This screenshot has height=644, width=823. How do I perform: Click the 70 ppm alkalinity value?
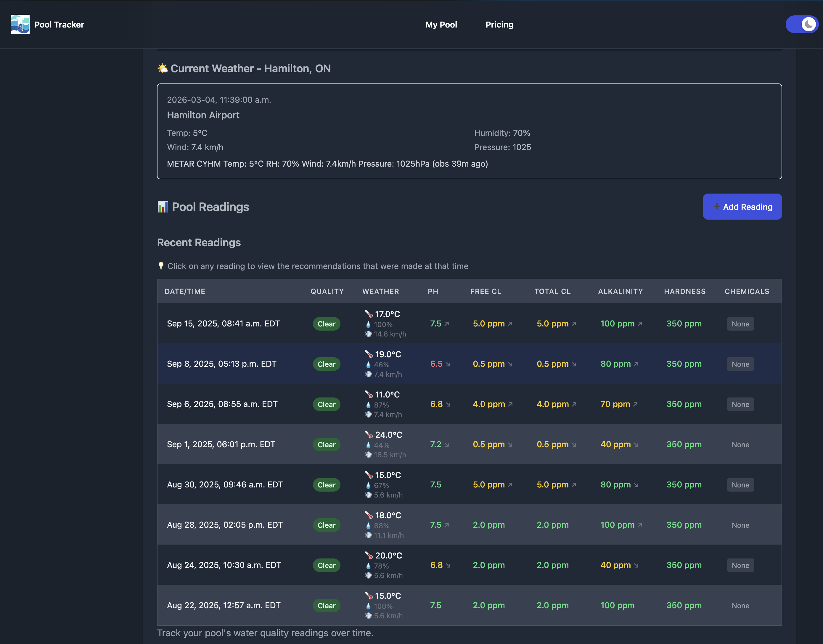[615, 404]
